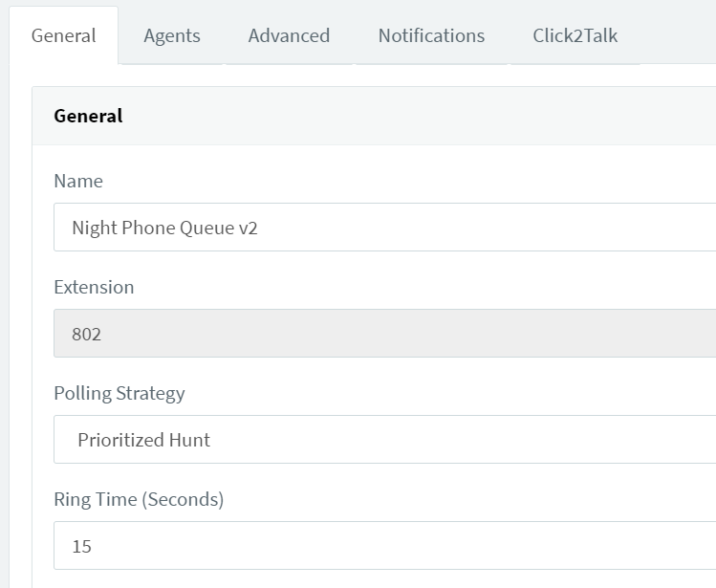
Task: Click the "15" ring time value
Action: [82, 547]
